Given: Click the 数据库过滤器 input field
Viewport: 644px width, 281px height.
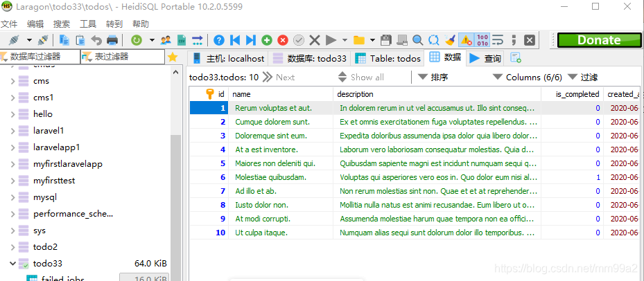Looking at the screenshot, I should click(40, 57).
